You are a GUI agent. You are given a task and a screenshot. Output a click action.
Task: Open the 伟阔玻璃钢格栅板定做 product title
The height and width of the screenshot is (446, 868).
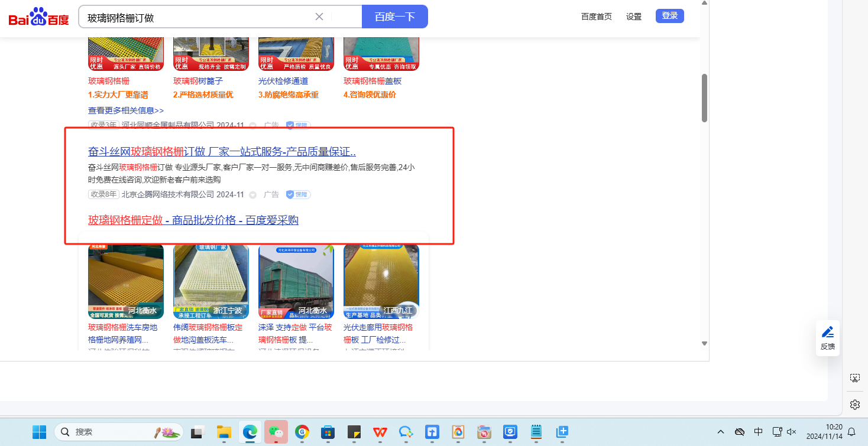[208, 334]
